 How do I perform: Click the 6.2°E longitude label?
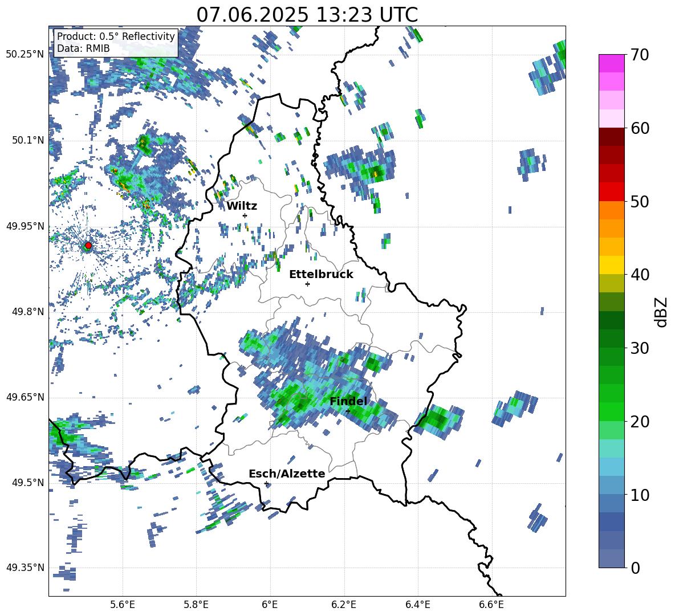pyautogui.click(x=344, y=605)
